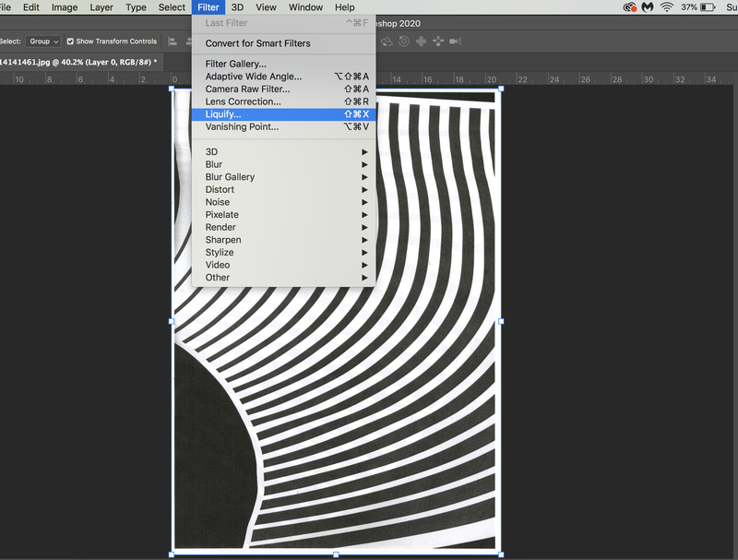Click the middle-right transform handle
This screenshot has height=560, width=738.
[x=501, y=321]
